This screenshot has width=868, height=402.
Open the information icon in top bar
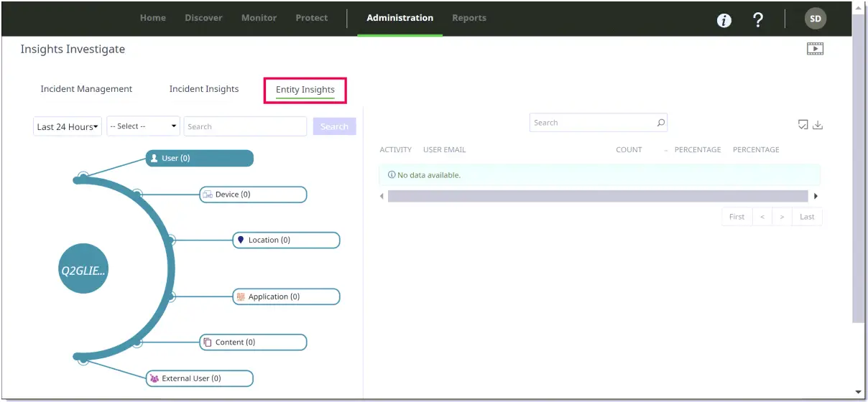coord(724,20)
